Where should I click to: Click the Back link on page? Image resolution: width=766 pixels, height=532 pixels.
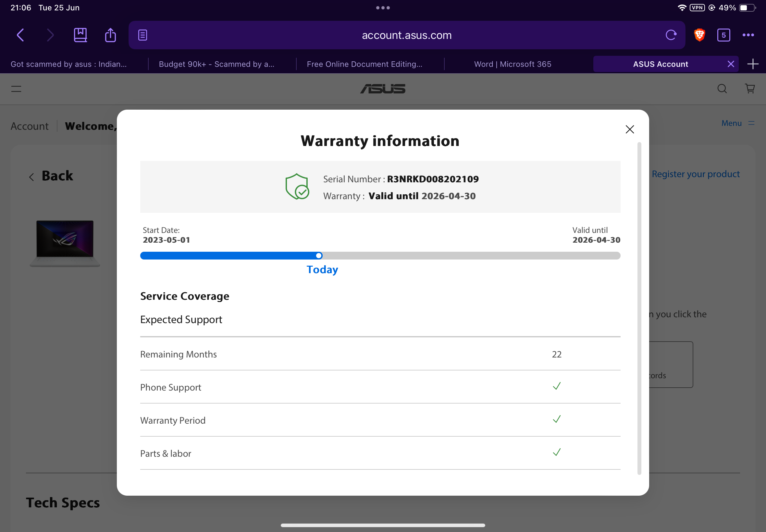(x=51, y=176)
